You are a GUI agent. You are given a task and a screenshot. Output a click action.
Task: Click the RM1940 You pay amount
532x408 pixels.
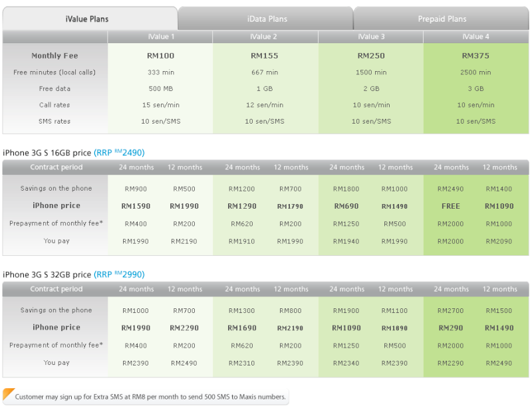346,241
